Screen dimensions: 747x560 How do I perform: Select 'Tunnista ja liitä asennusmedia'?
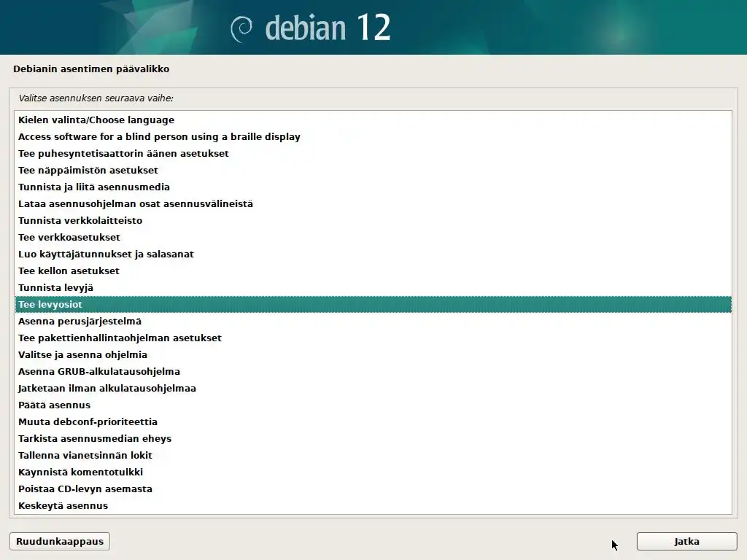click(373, 187)
